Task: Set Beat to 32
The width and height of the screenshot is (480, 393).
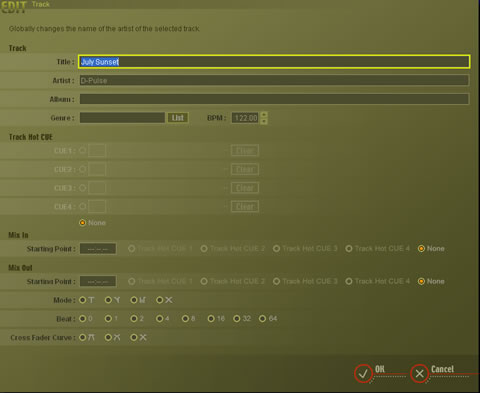Action: (237, 319)
